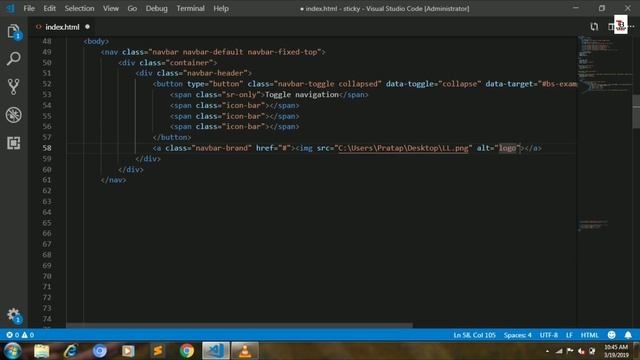The image size is (640, 360).
Task: Open the Search view in activity bar
Action: point(13,59)
